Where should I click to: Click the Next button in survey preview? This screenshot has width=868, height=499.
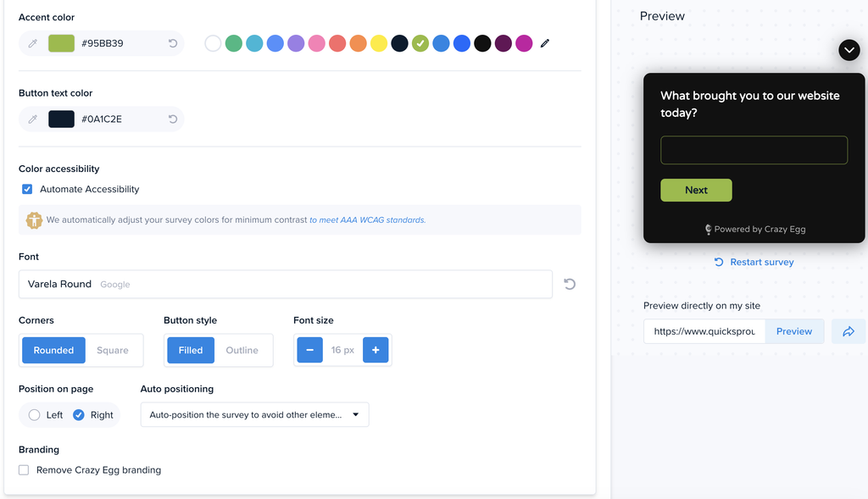tap(696, 191)
